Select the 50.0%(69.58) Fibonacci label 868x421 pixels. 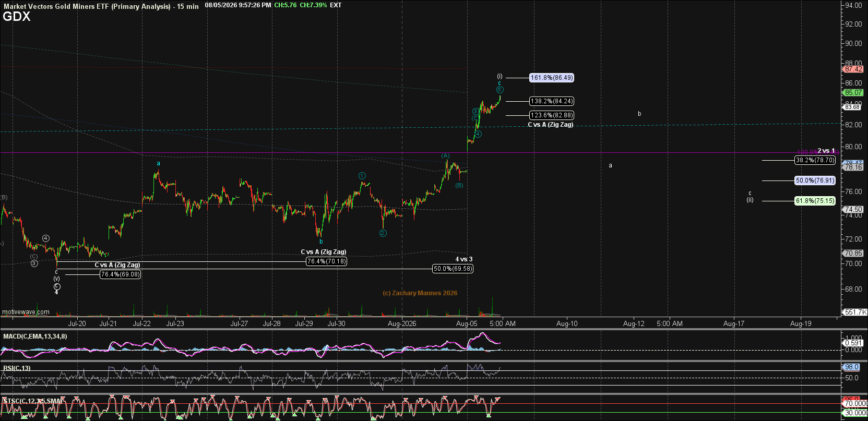click(x=453, y=269)
